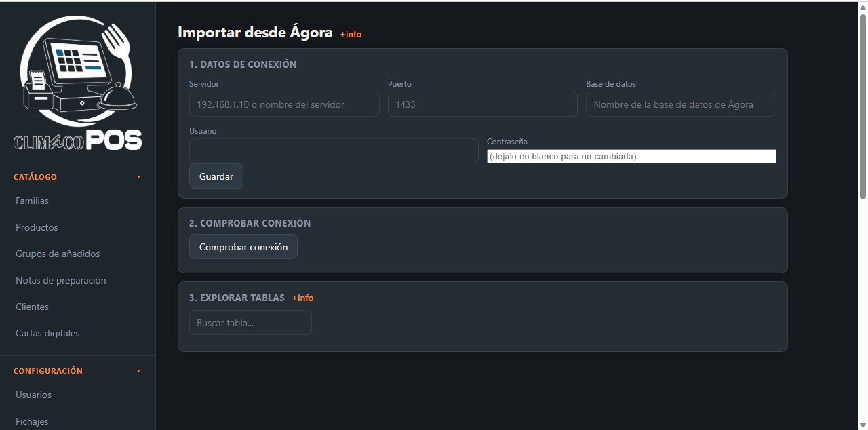Focus the Base de datos field
Screen dimensions: 868x430
click(x=681, y=104)
